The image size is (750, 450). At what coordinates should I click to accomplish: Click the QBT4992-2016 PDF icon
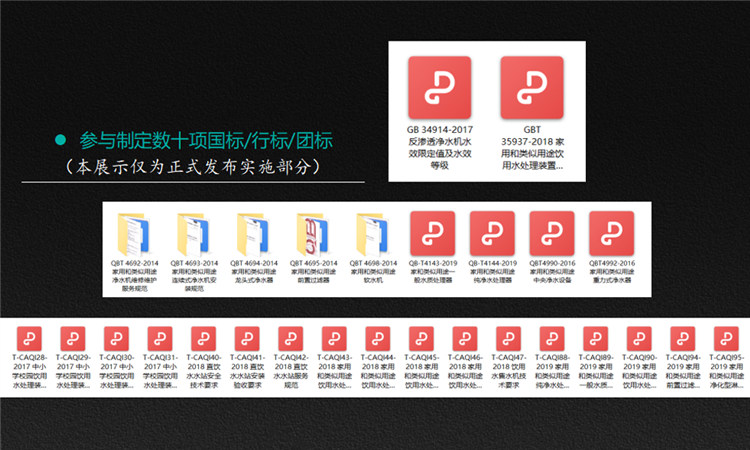pos(611,233)
